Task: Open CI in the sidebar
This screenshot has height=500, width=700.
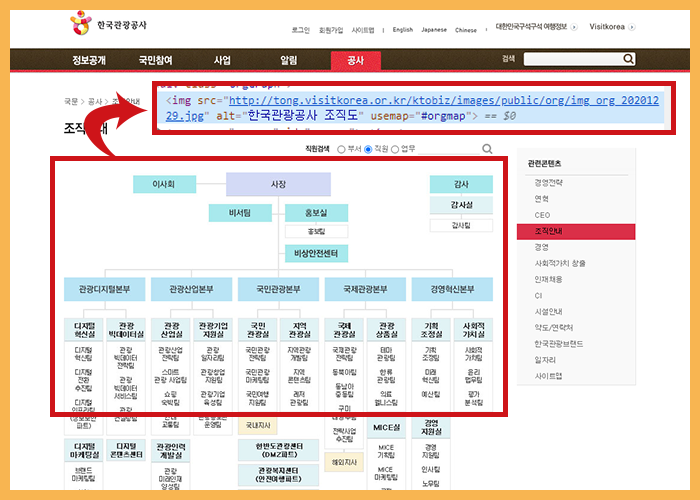Action: click(538, 296)
